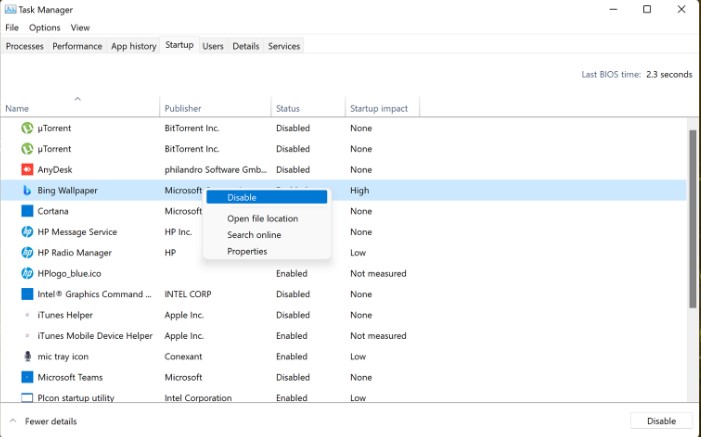701x437 pixels.
Task: Select Open file location menu entry
Action: coord(262,218)
